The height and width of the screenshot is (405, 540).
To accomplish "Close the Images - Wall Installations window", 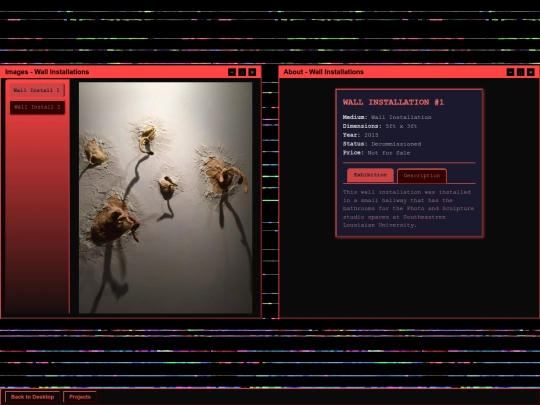I will point(252,72).
